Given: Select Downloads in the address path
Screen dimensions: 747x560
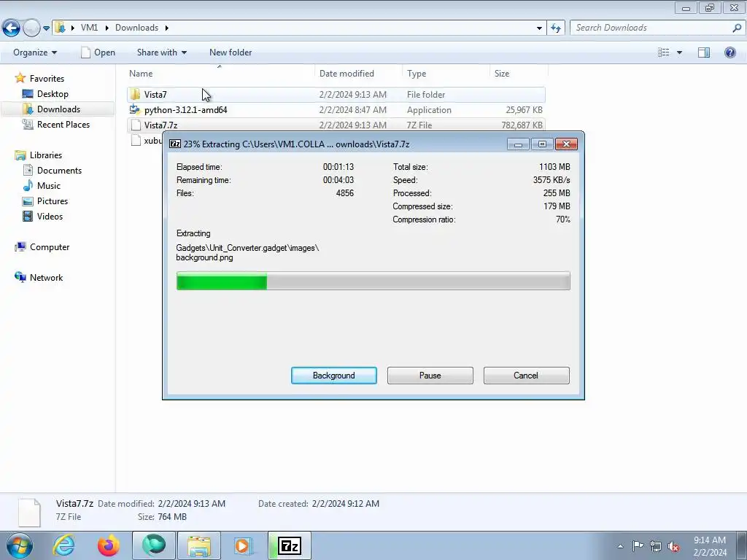Looking at the screenshot, I should 136,28.
